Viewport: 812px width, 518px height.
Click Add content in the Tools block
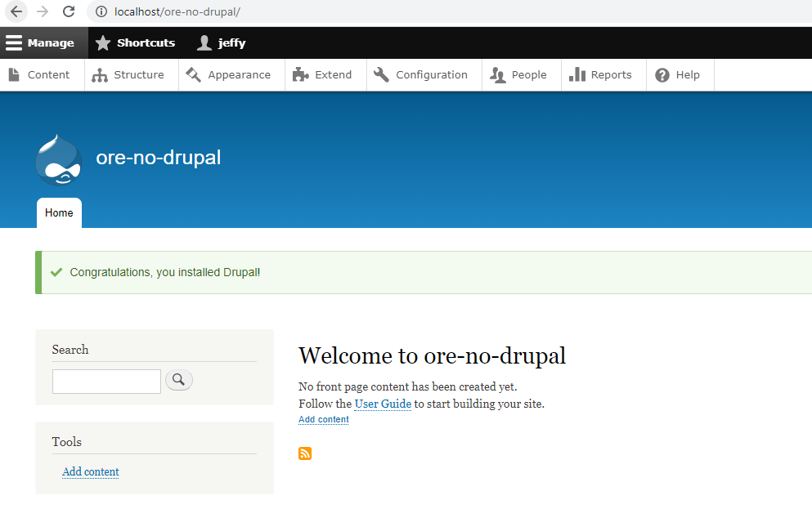(91, 471)
